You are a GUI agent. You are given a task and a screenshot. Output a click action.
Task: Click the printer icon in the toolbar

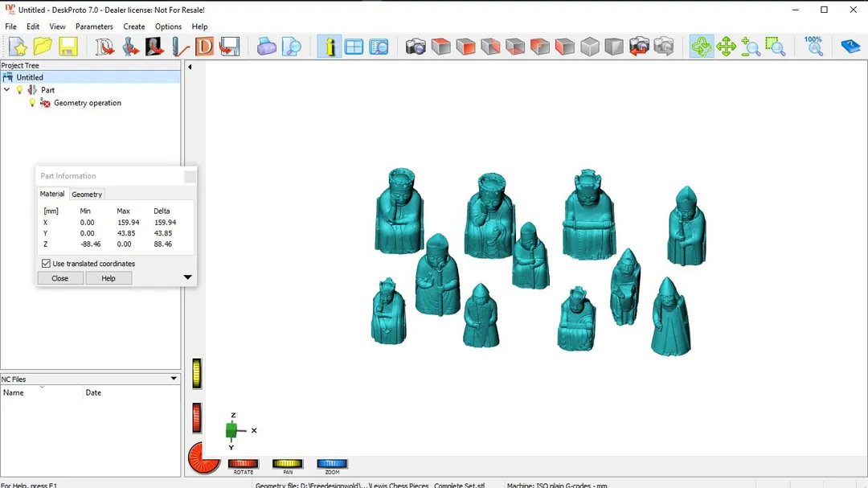tap(266, 47)
